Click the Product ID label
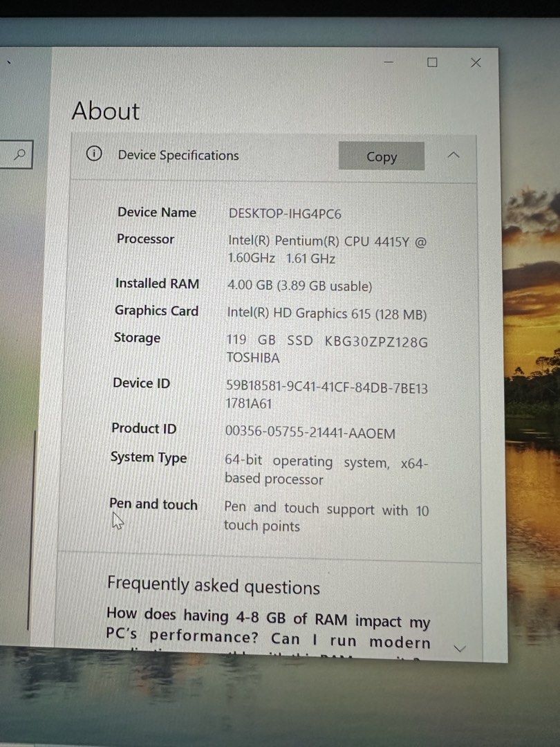Screen dimensions: 560x747 [x=144, y=428]
